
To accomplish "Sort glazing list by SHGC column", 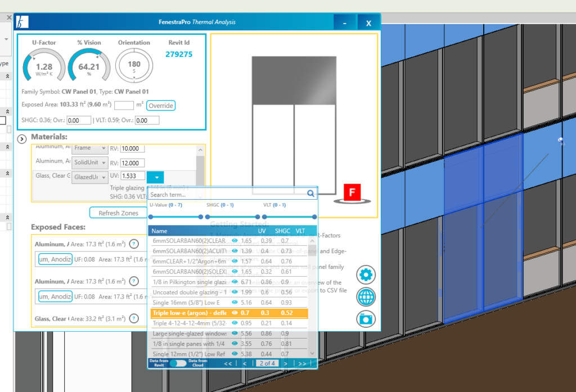I will pyautogui.click(x=282, y=231).
